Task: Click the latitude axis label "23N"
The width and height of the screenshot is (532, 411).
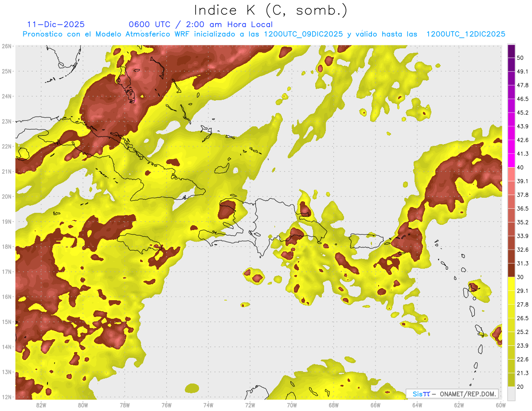Action: coord(7,121)
